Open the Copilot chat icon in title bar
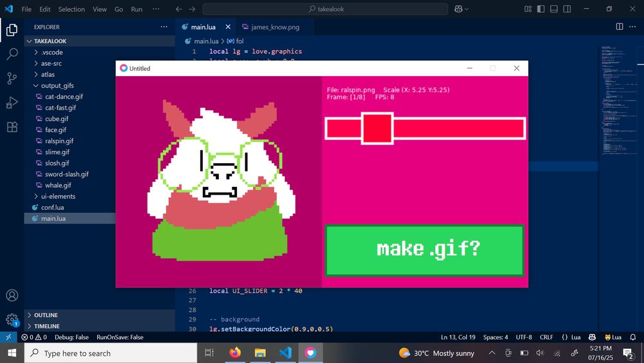Screen dimensions: 644x363 click(x=459, y=9)
